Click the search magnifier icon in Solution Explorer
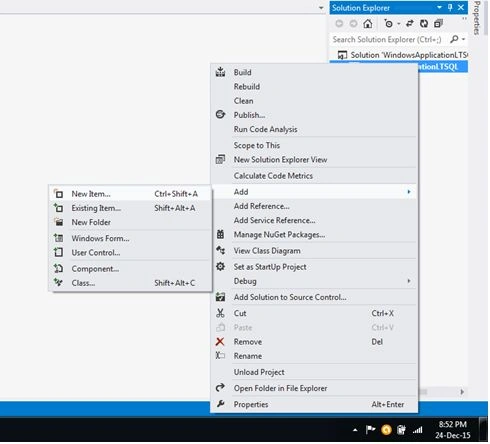 tap(454, 39)
